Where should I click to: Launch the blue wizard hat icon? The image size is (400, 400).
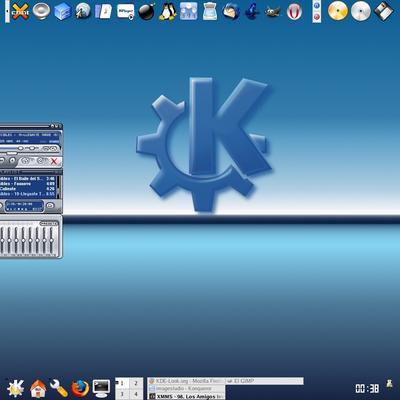point(252,11)
